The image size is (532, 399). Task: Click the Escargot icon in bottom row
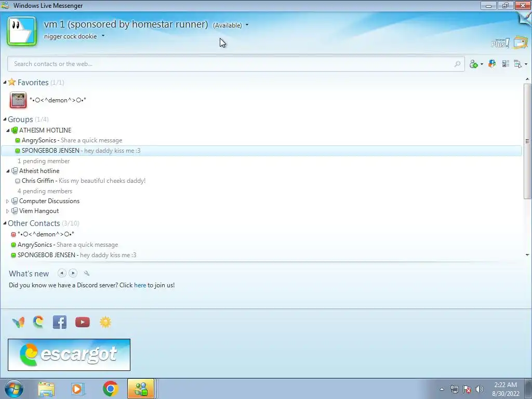click(x=38, y=322)
